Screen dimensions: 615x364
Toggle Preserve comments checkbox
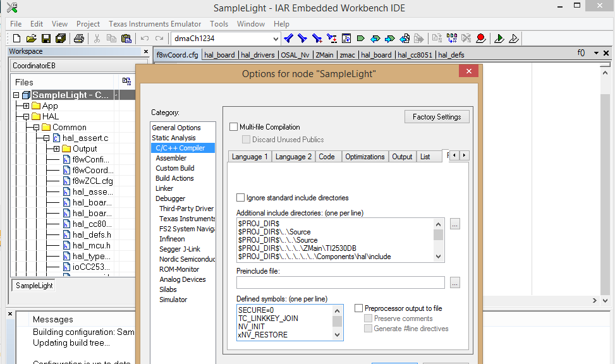pyautogui.click(x=368, y=318)
